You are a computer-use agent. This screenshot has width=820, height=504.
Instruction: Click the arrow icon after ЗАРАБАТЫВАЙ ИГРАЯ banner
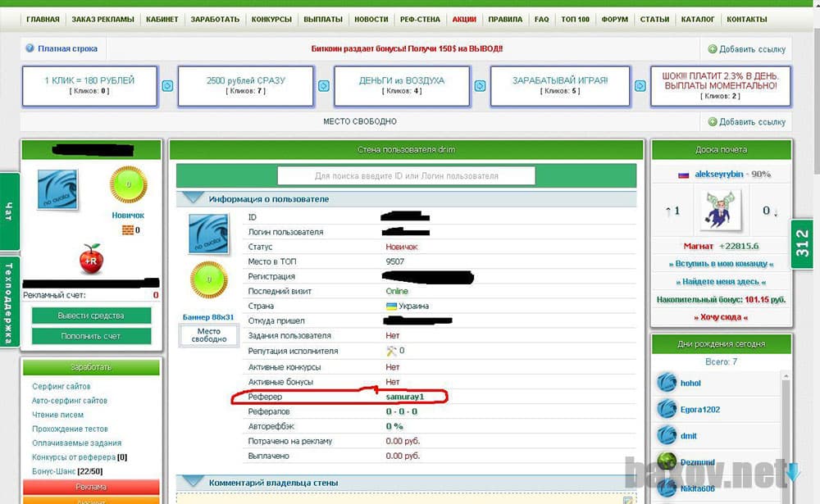coord(637,85)
